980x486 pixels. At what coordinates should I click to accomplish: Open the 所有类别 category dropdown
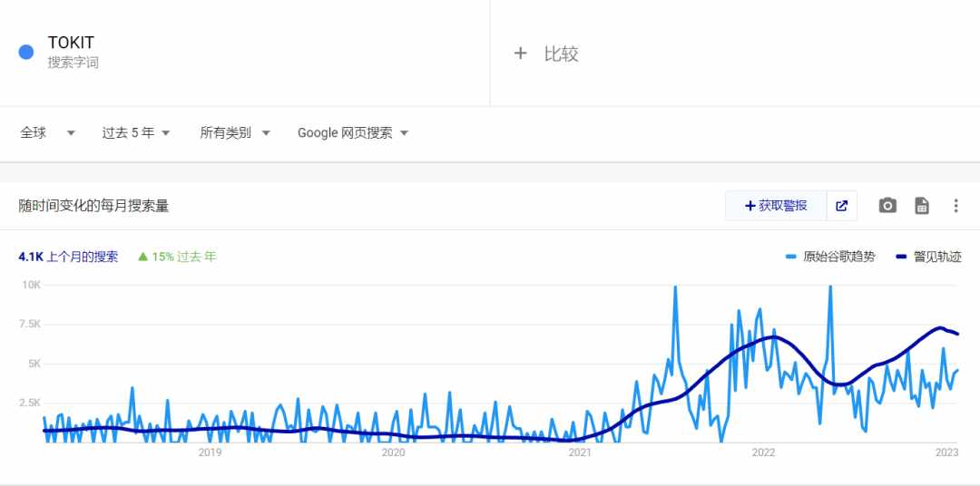(x=235, y=132)
